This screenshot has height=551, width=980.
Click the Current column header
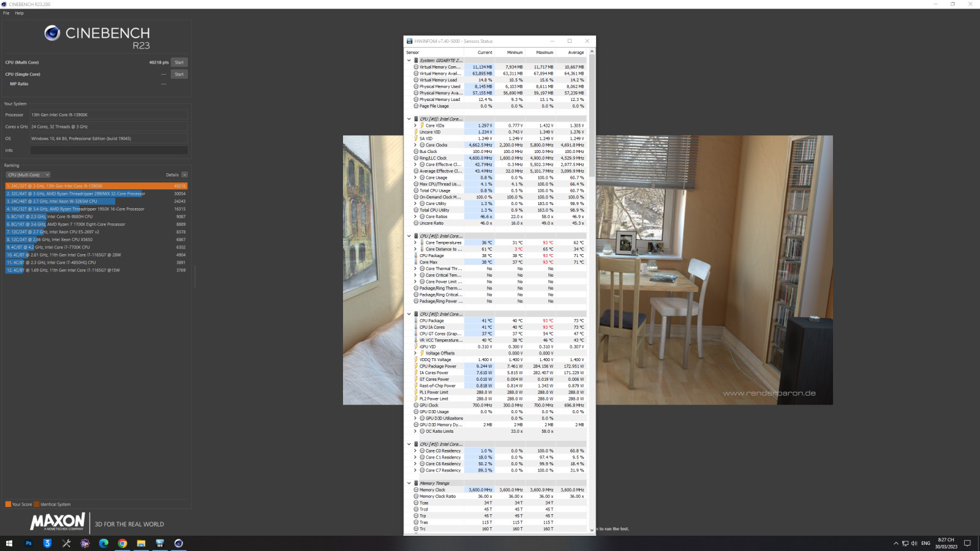click(479, 53)
